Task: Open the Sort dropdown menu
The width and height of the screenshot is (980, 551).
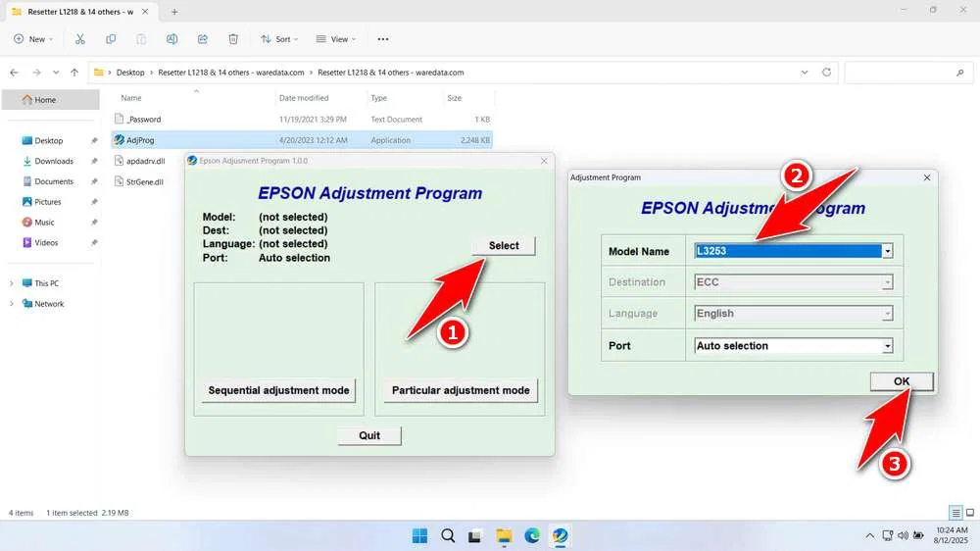Action: 279,39
